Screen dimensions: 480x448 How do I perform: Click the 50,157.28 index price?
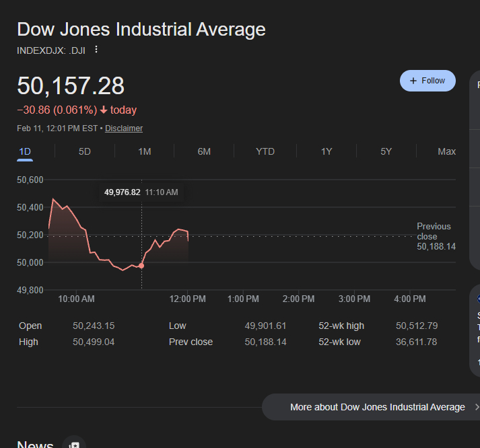tap(71, 86)
